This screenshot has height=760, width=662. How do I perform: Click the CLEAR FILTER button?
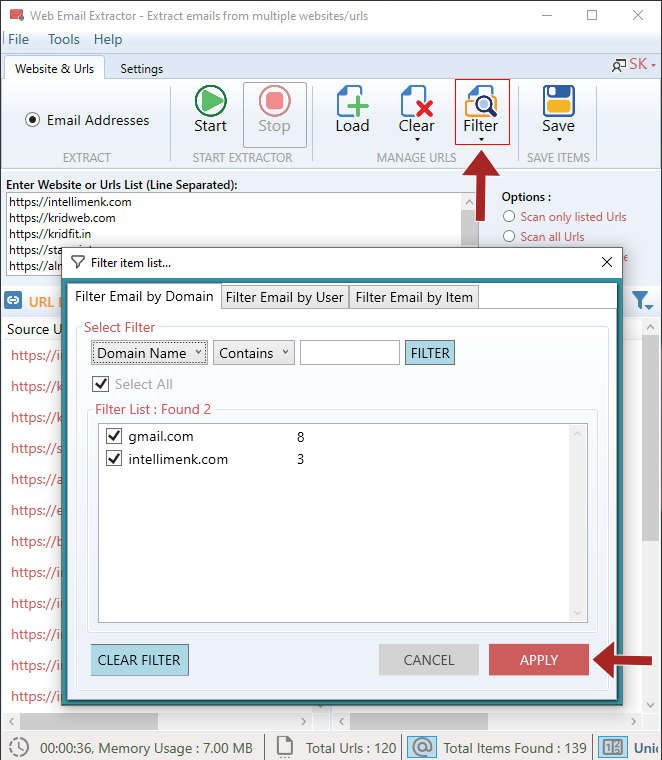coord(140,660)
